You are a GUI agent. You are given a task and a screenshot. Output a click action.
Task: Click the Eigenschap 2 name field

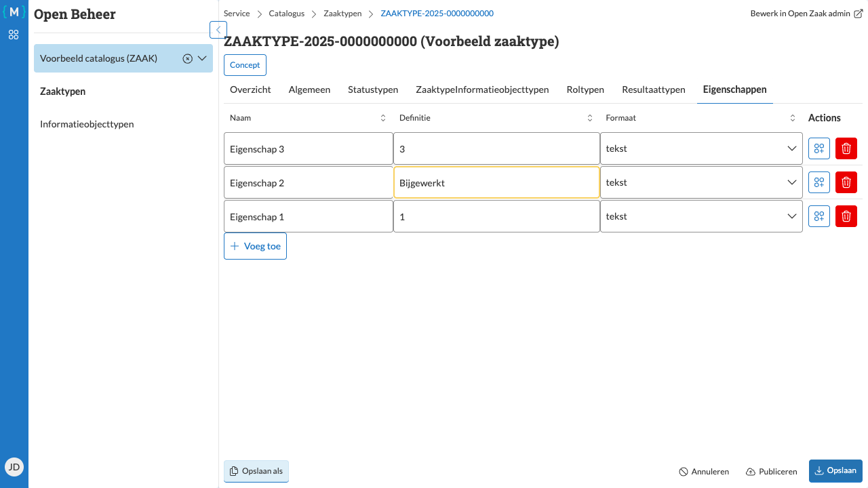tap(309, 182)
